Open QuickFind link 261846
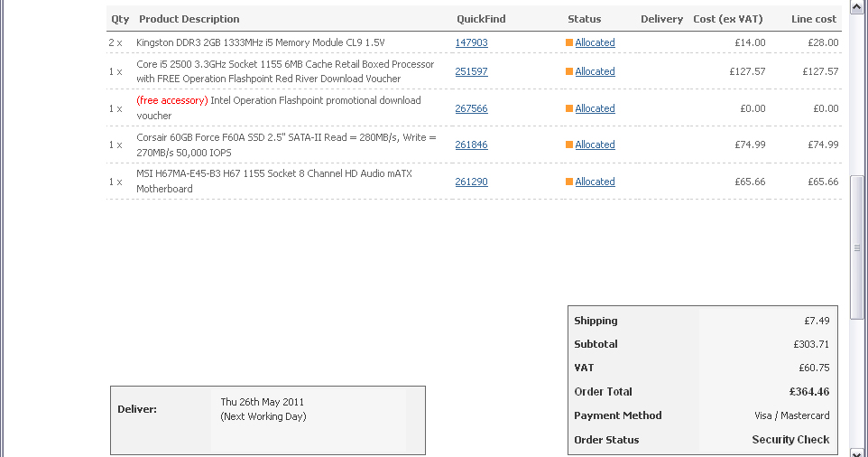Image resolution: width=868 pixels, height=457 pixels. coord(471,145)
